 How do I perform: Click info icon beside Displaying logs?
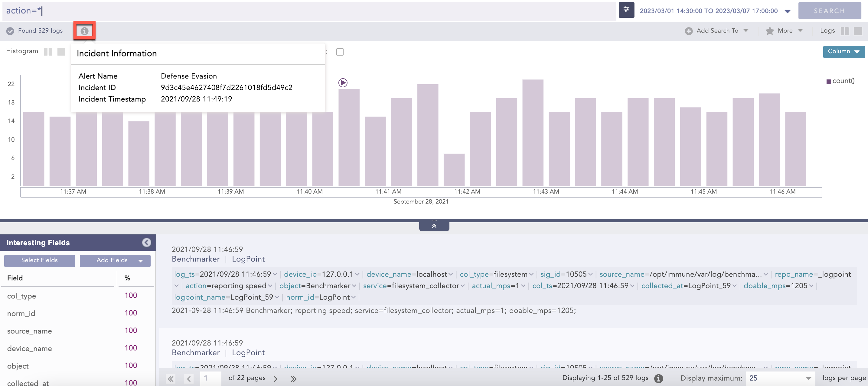658,378
